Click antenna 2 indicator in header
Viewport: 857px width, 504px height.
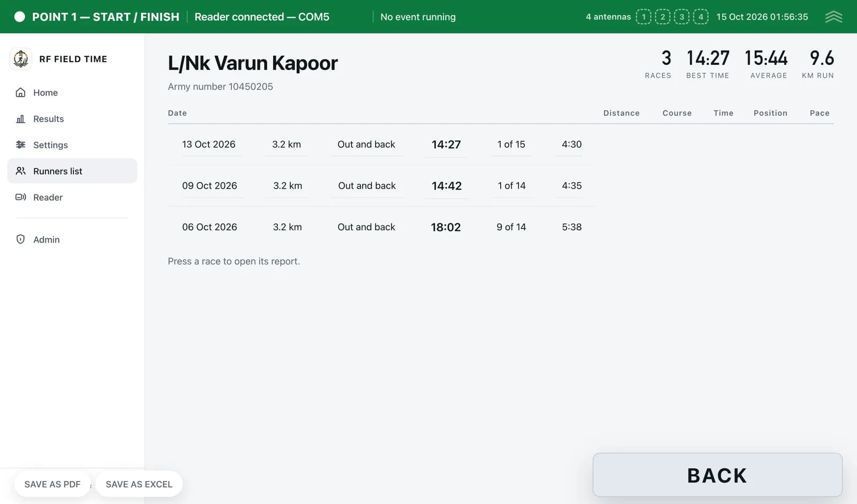(x=663, y=17)
